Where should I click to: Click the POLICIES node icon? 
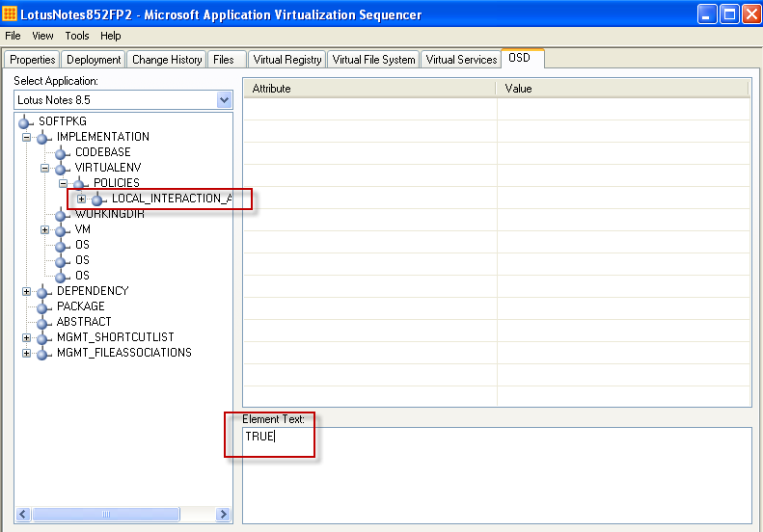coord(80,184)
